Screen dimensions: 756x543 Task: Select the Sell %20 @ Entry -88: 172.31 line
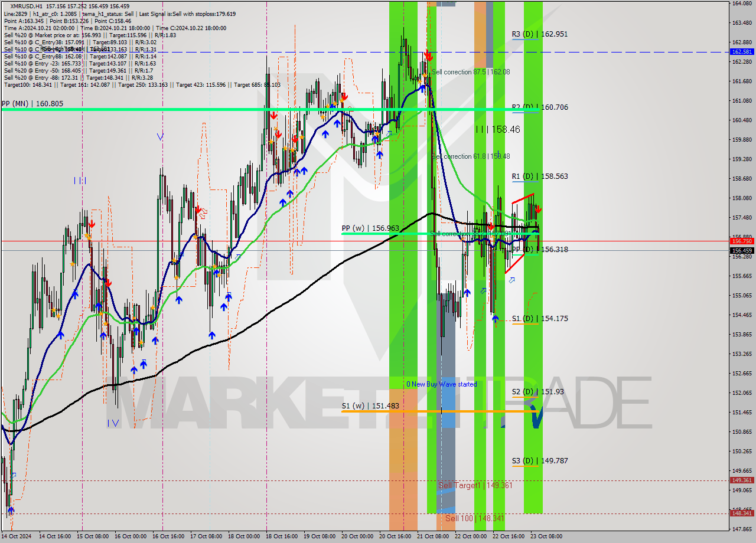click(x=78, y=77)
